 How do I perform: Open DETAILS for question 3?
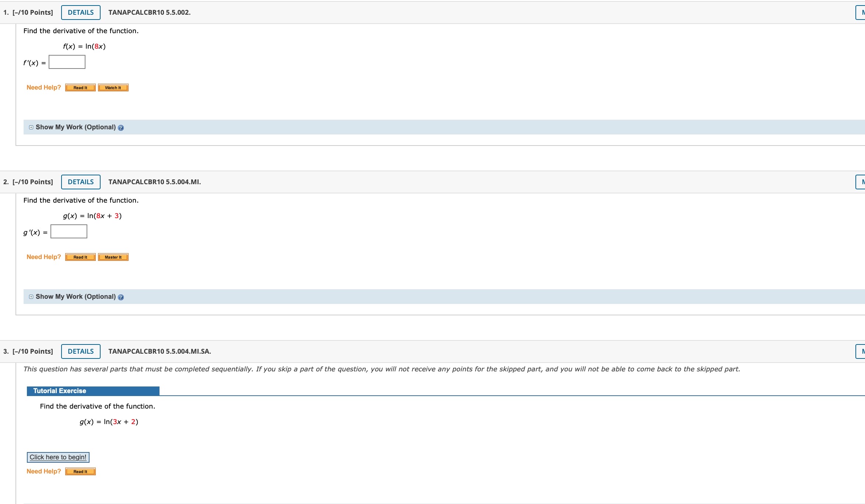coord(80,351)
